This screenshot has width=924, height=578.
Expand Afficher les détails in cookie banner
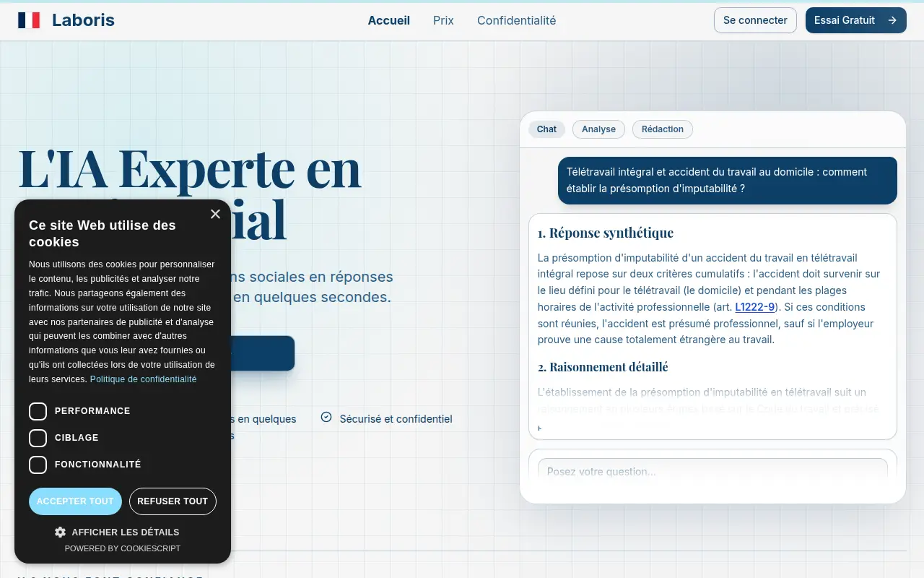pyautogui.click(x=117, y=532)
